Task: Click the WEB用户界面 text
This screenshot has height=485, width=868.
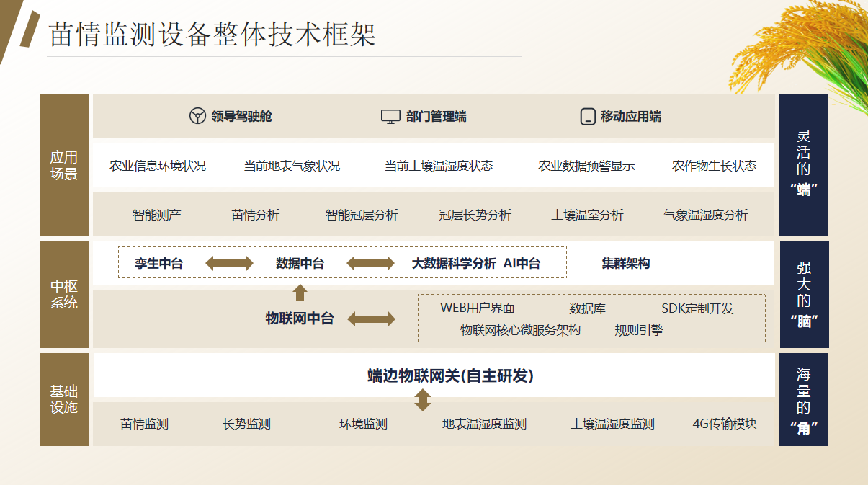Action: (x=478, y=308)
